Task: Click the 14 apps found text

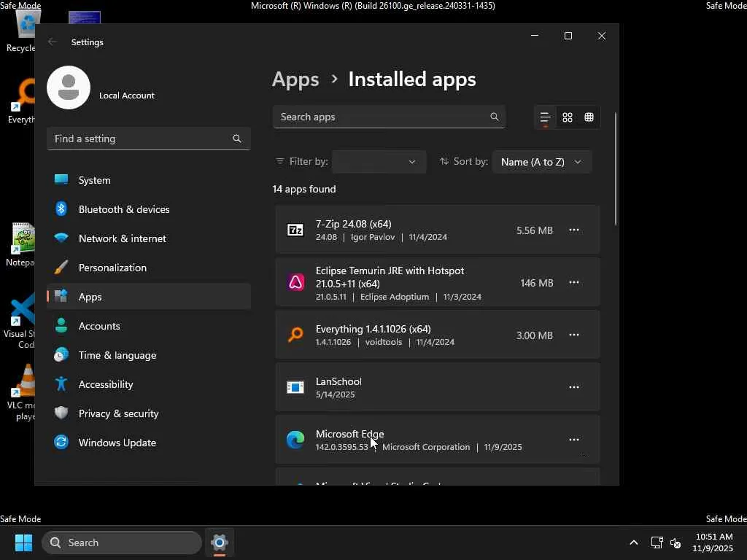Action: coord(304,189)
